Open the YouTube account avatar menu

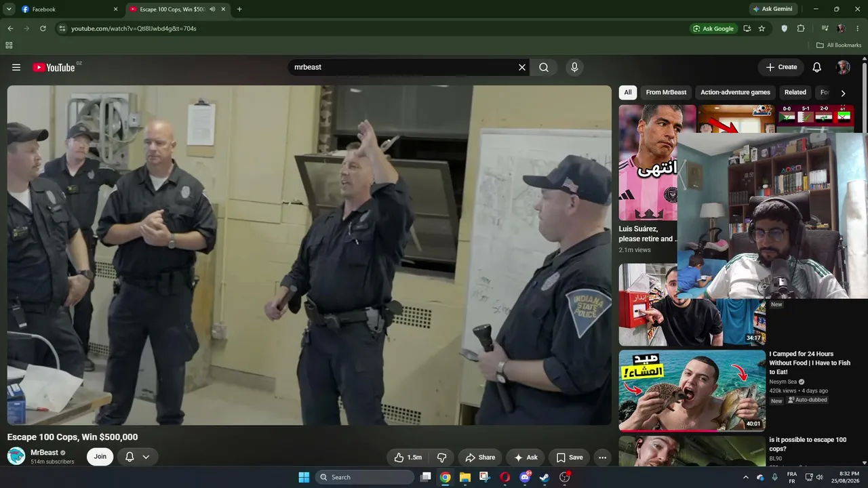[843, 67]
